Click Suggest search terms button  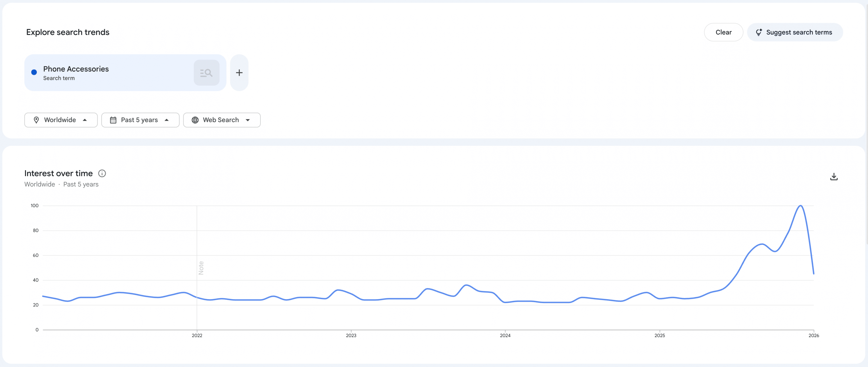(x=794, y=32)
